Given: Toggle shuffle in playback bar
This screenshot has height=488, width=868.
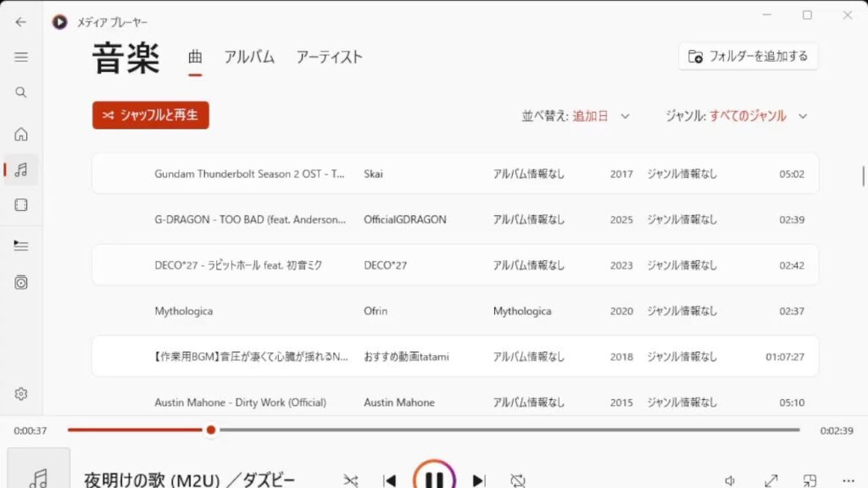Looking at the screenshot, I should [x=350, y=480].
